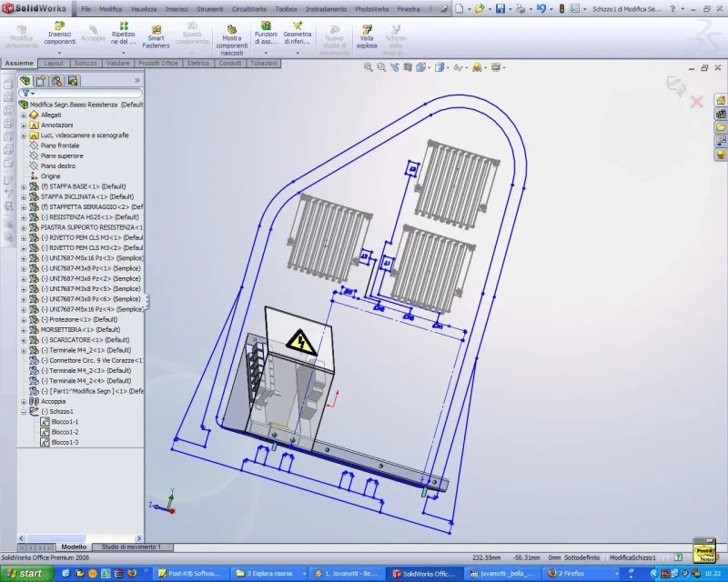728x582 pixels.
Task: Open Funzioni di assieme tool
Action: (266, 34)
